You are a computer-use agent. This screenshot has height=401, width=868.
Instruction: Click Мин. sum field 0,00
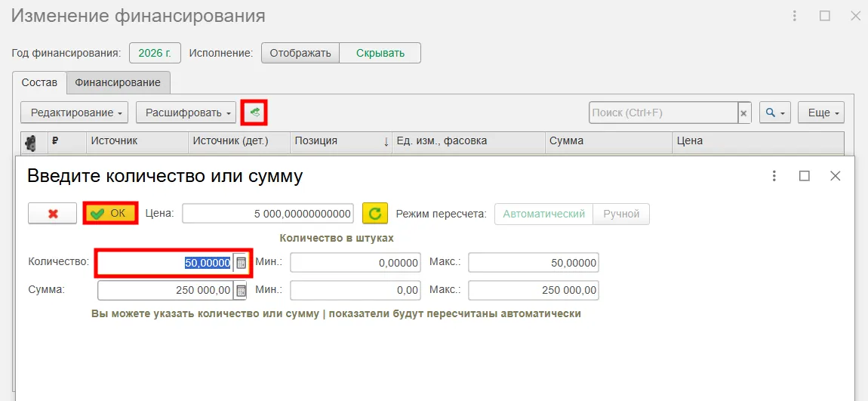[x=356, y=290]
